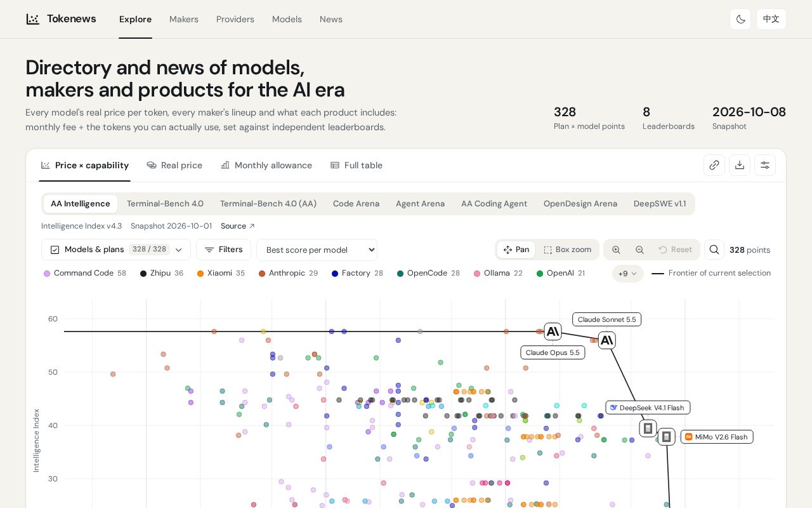Click the Claude Opus 5.5 Anthropic marker
The image size is (812, 508).
tap(553, 331)
